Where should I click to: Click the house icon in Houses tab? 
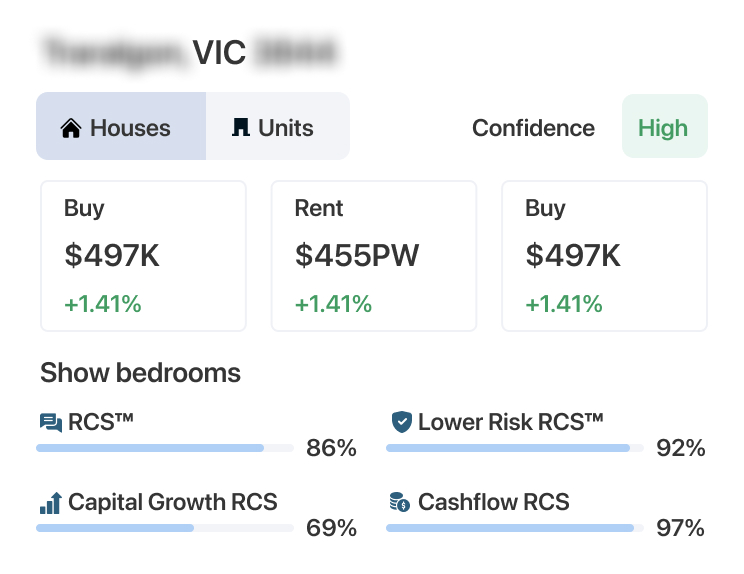[x=70, y=128]
